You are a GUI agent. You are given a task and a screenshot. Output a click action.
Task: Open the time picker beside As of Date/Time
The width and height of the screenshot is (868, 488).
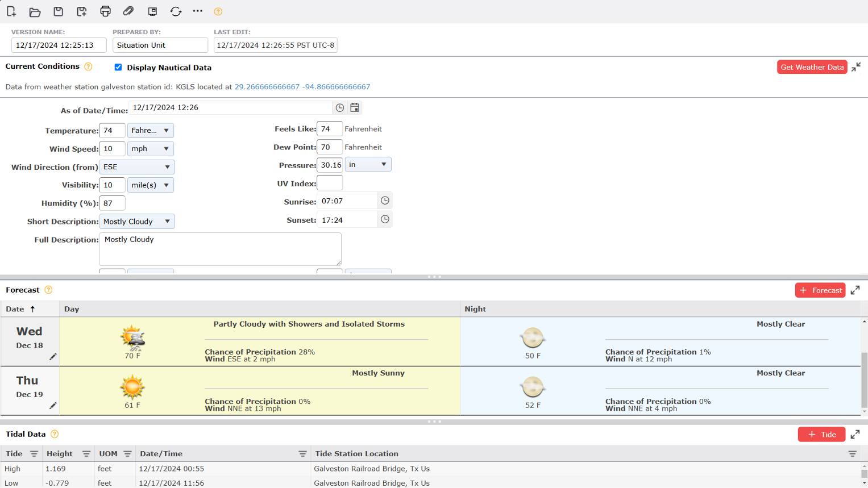click(339, 107)
